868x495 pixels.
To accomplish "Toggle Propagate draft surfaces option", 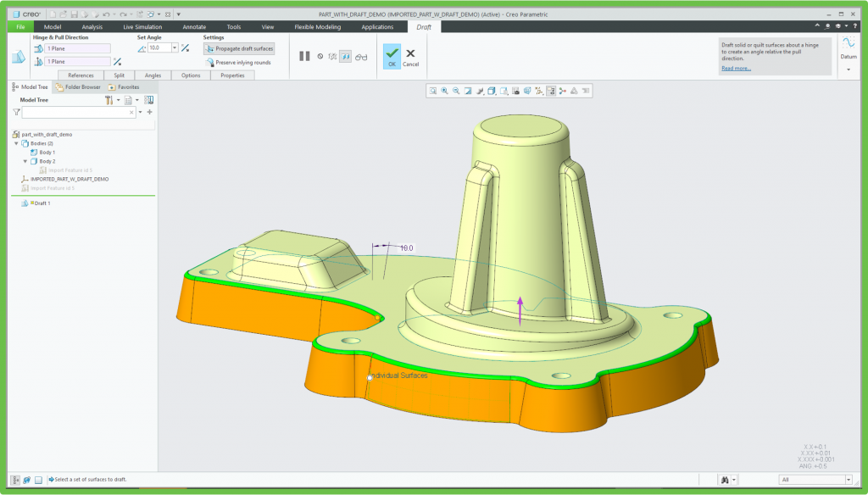I will point(239,48).
